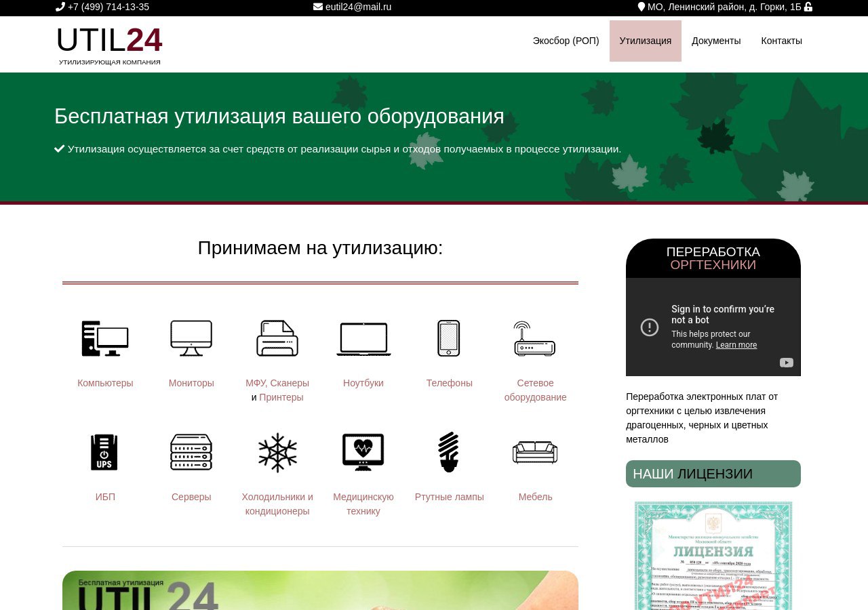Click the printer and scanner icon
This screenshot has height=610, width=868.
tap(277, 338)
